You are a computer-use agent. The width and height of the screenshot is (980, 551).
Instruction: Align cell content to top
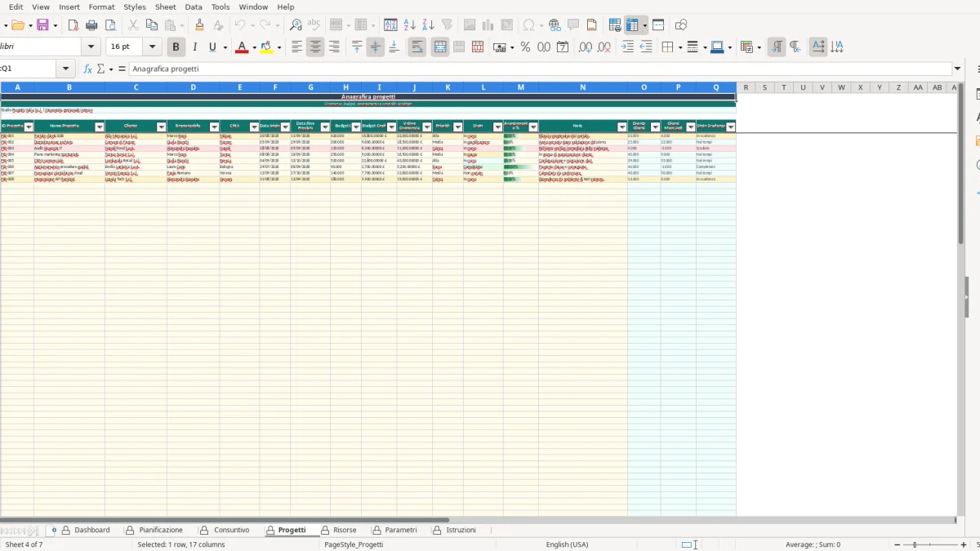(357, 47)
